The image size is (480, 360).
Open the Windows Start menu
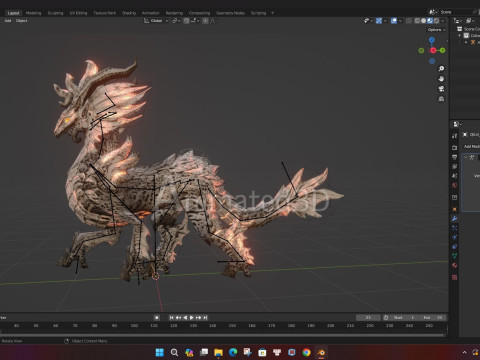pos(160,352)
